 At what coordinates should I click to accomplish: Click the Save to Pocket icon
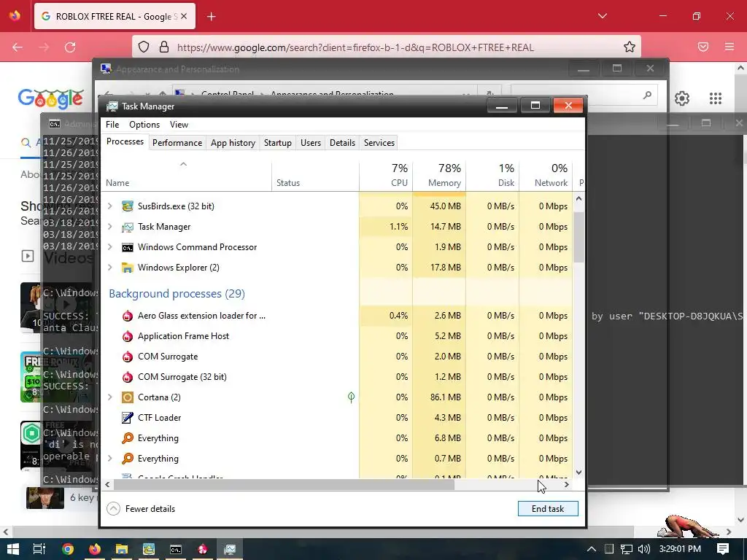[703, 47]
